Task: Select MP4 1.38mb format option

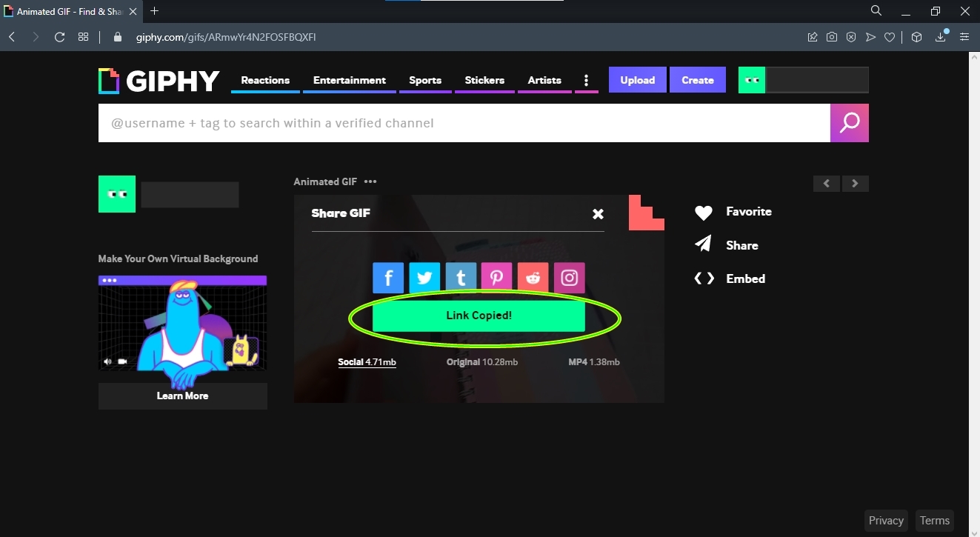Action: point(594,362)
